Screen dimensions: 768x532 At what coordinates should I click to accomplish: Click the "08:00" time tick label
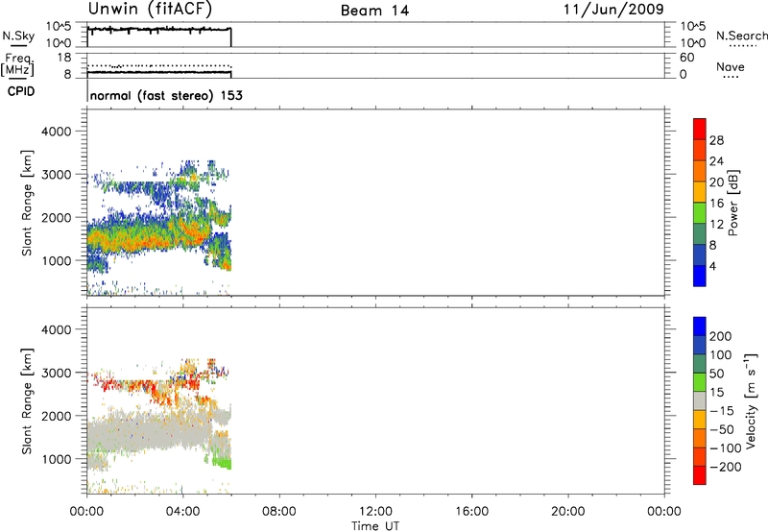point(278,512)
